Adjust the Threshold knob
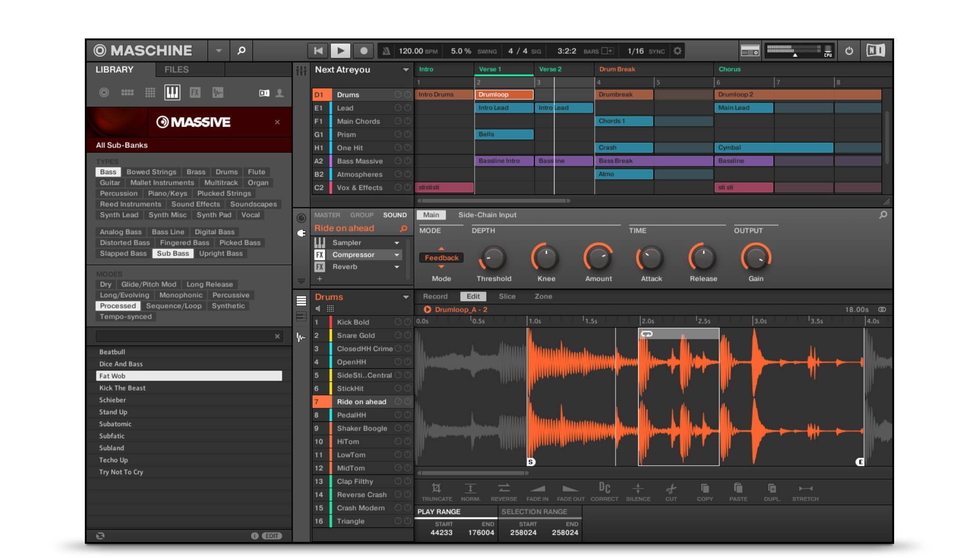980x558 pixels. click(494, 258)
